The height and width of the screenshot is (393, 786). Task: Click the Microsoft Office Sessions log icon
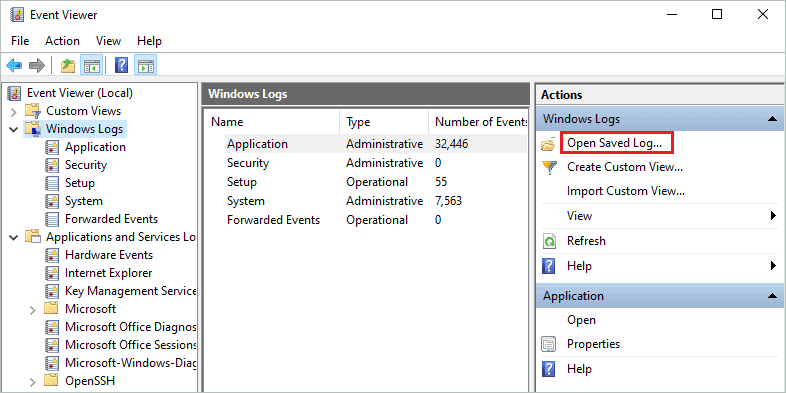(52, 345)
